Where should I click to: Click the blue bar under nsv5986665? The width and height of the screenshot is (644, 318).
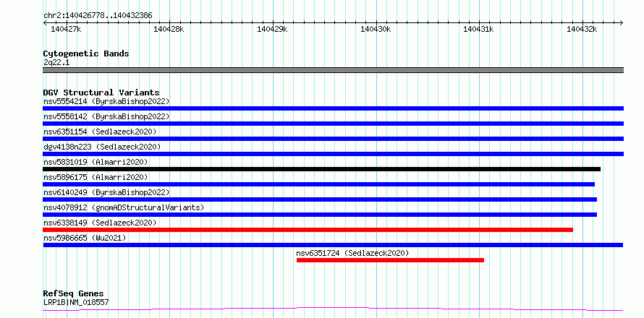(333, 245)
